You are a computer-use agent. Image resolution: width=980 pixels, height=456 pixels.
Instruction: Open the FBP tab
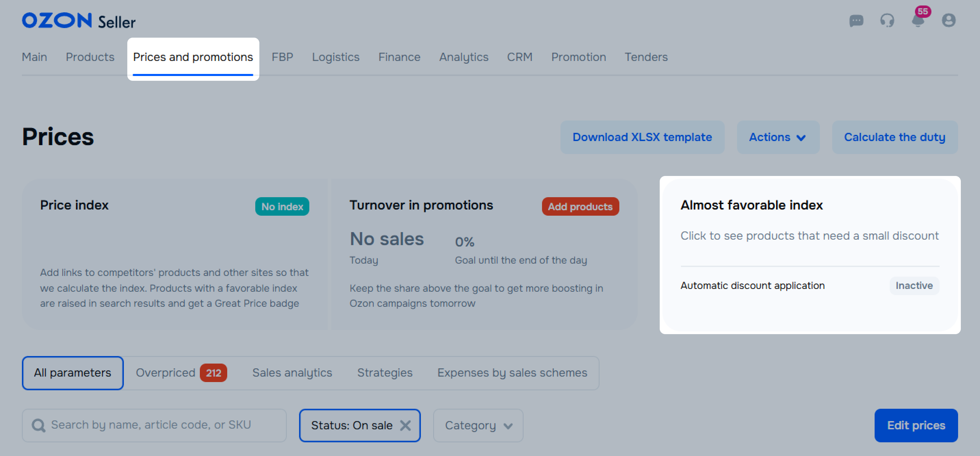[282, 57]
